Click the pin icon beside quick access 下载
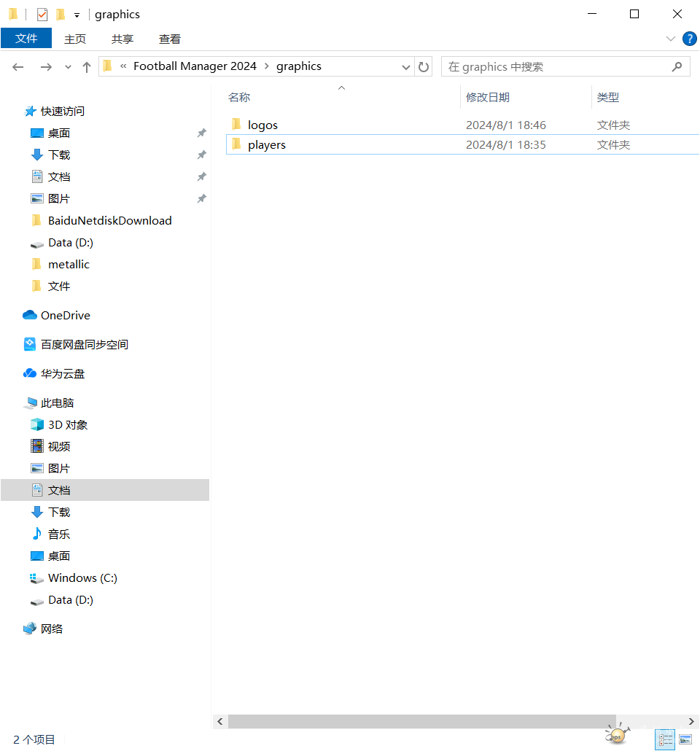700x751 pixels. tap(202, 155)
